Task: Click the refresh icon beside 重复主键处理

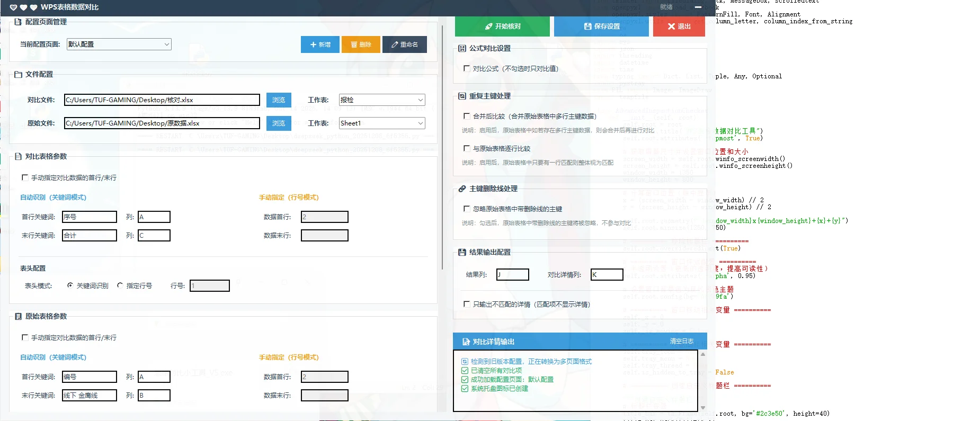Action: [x=462, y=96]
